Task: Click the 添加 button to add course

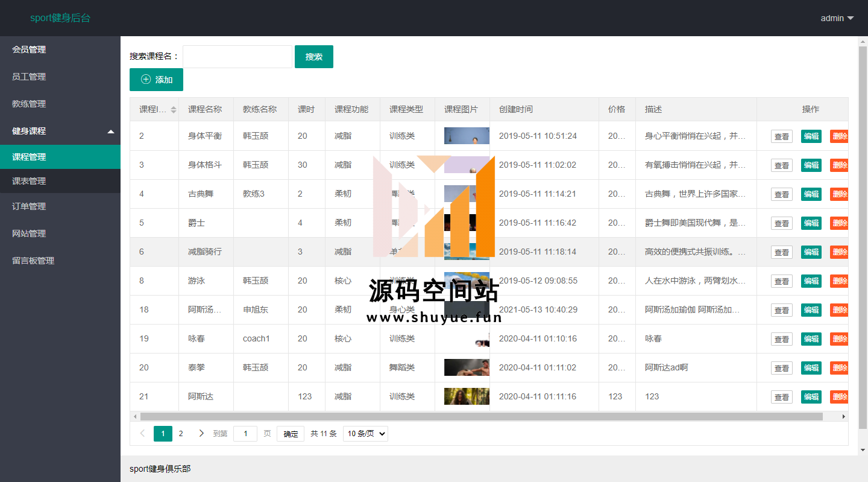Action: tap(156, 80)
